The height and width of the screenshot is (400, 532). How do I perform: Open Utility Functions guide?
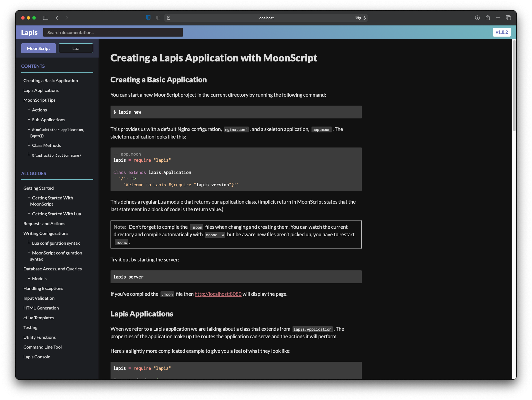point(40,337)
